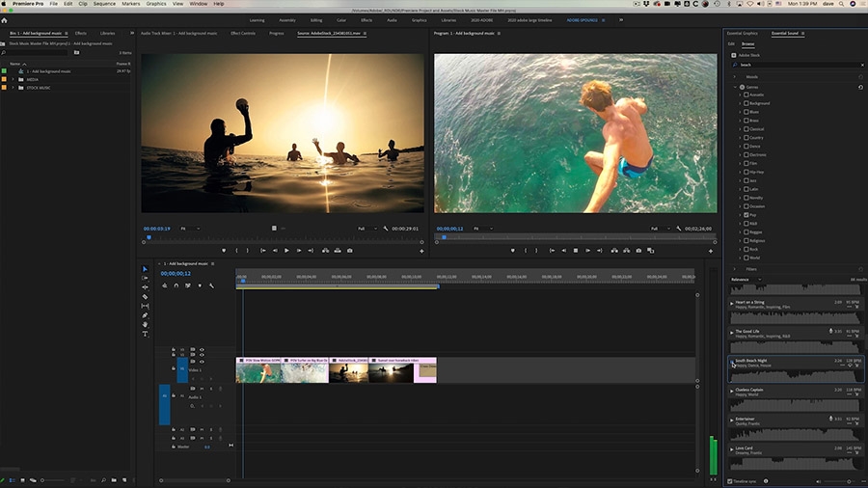
Task: Switch to Color workspace
Action: [341, 20]
